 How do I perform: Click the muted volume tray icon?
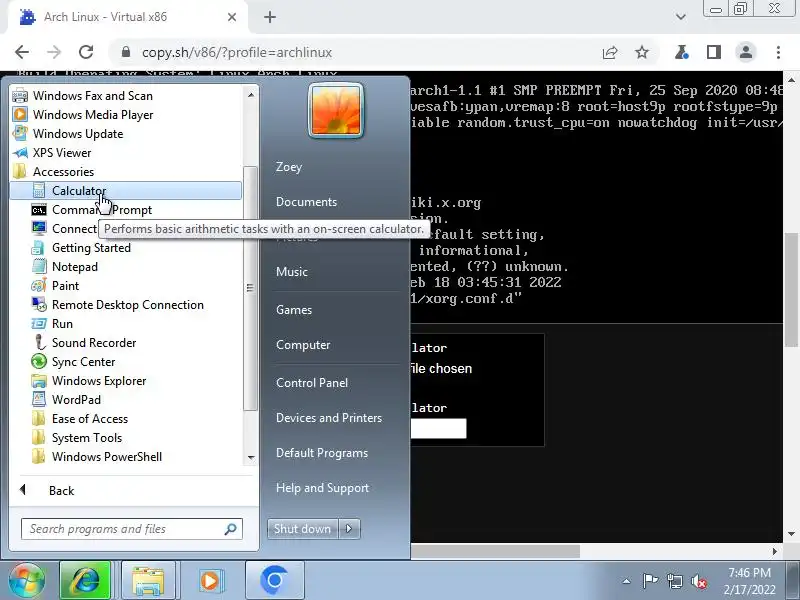[698, 581]
